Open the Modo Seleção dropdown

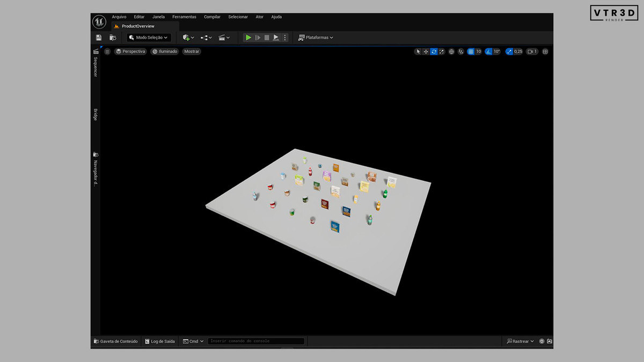click(x=149, y=38)
